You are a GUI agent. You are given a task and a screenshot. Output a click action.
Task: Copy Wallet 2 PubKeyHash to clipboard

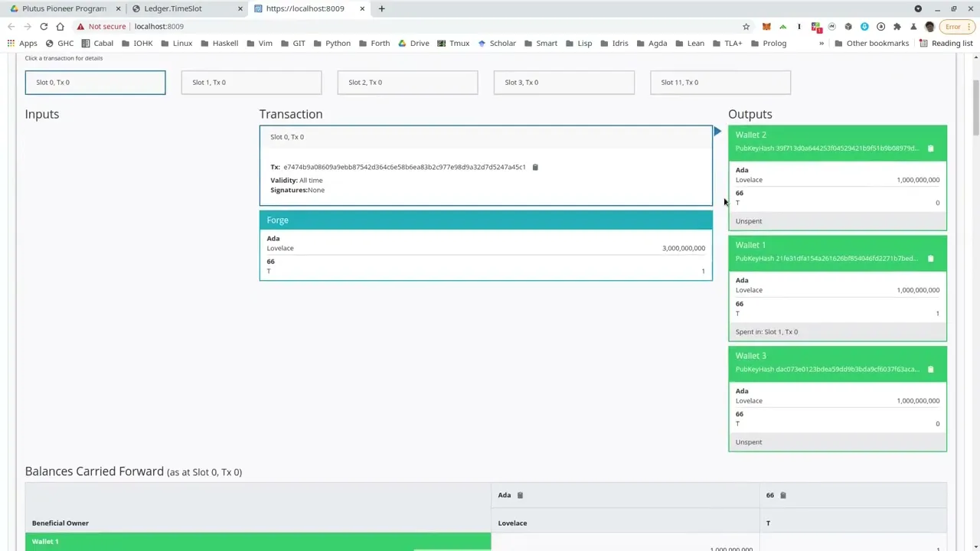[x=930, y=148]
